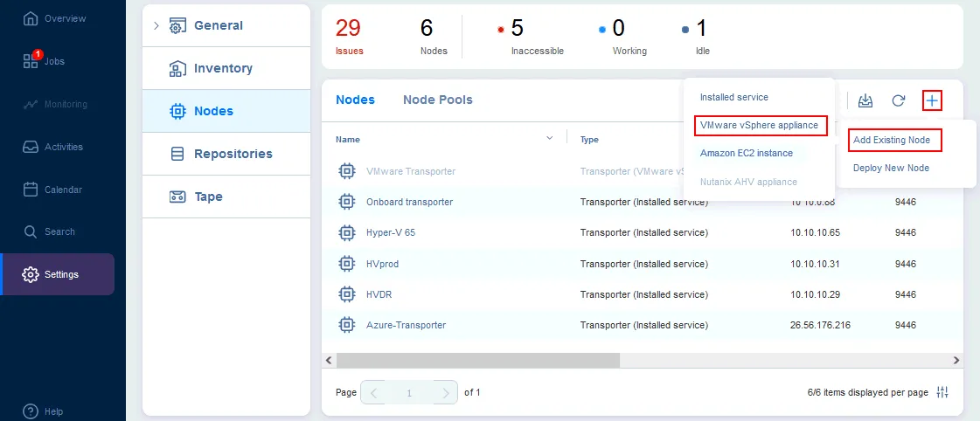The image size is (980, 421).
Task: Click the download icon in Nodes toolbar
Action: point(865,100)
